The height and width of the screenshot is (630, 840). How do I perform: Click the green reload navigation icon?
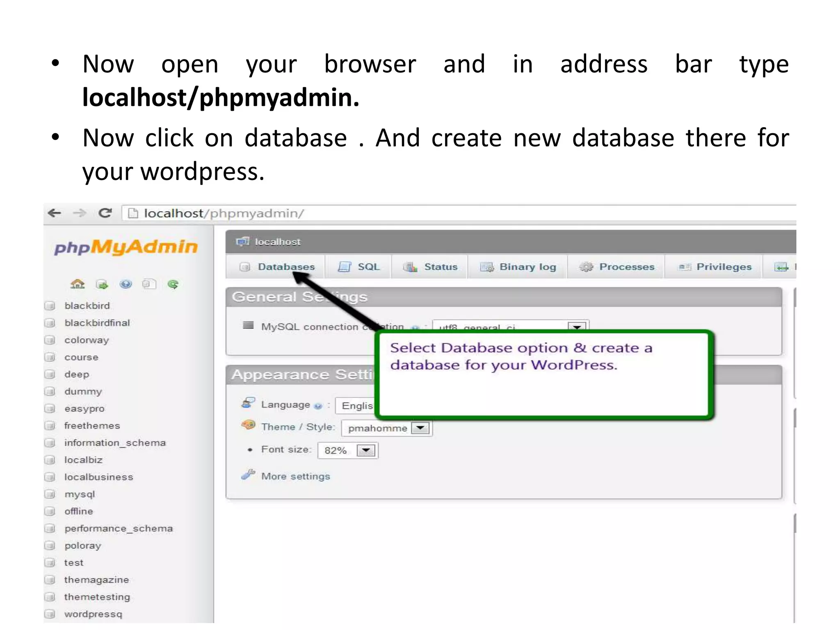(x=173, y=284)
